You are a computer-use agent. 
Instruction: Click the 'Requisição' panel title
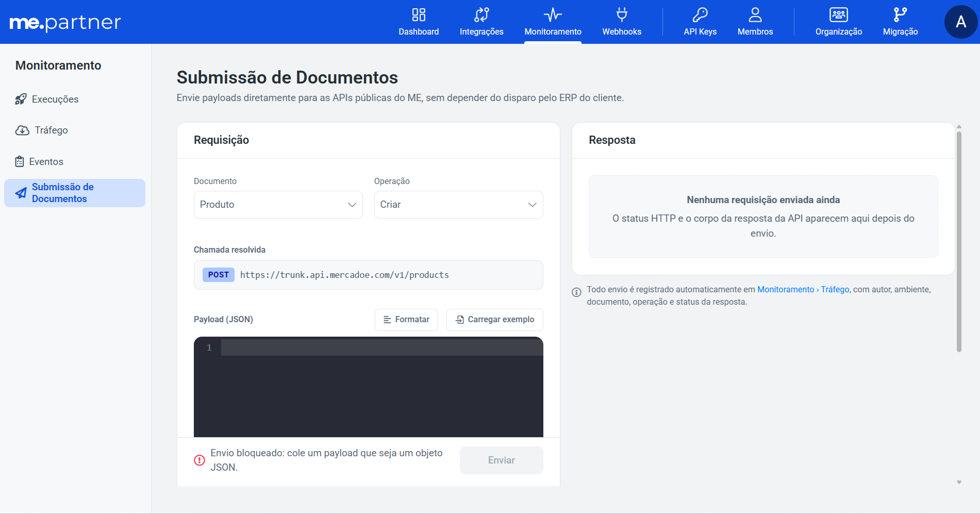point(221,140)
